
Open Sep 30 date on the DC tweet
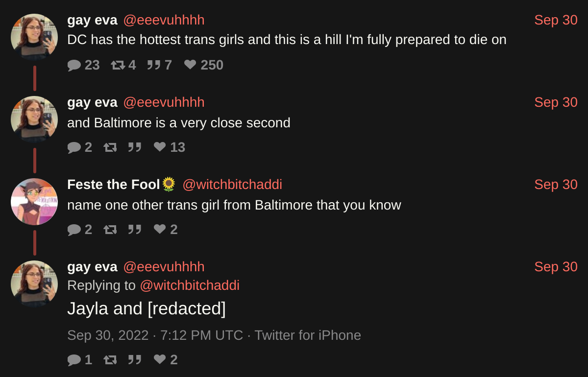coord(556,20)
